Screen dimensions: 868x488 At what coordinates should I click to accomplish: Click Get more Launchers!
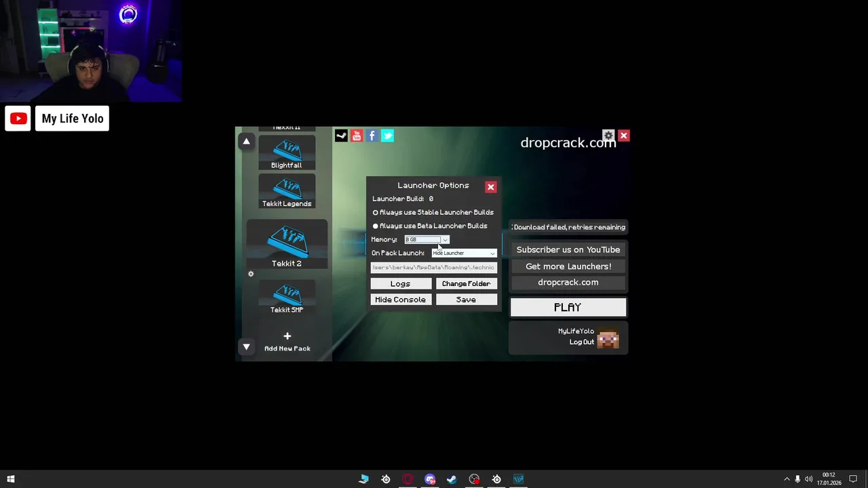(x=568, y=266)
